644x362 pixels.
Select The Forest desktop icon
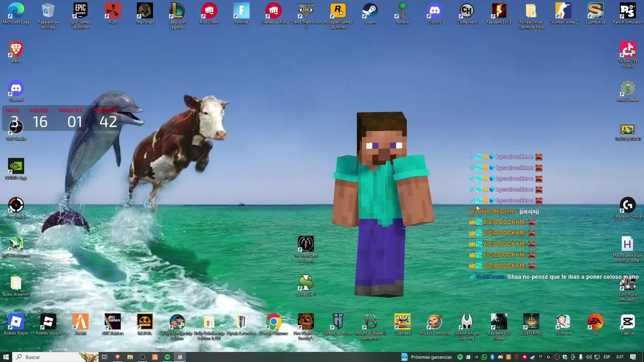[x=145, y=14]
